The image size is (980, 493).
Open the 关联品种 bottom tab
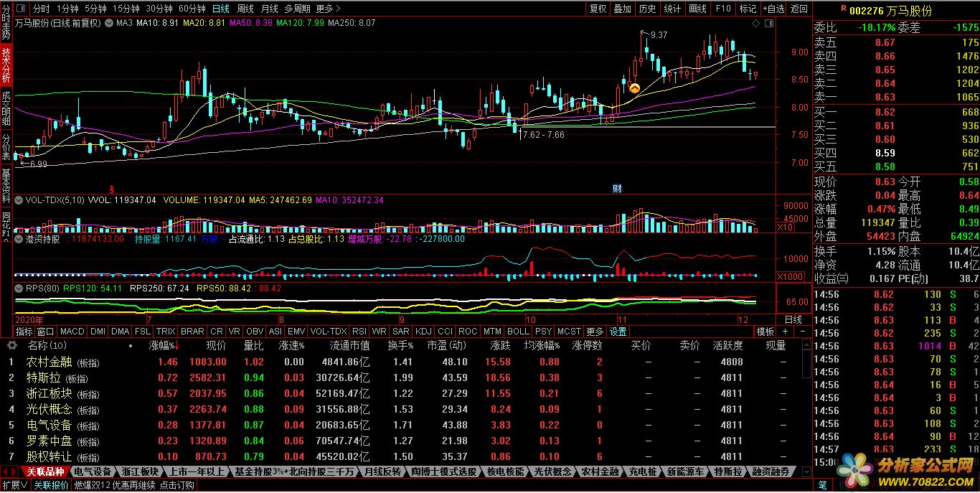(46, 471)
